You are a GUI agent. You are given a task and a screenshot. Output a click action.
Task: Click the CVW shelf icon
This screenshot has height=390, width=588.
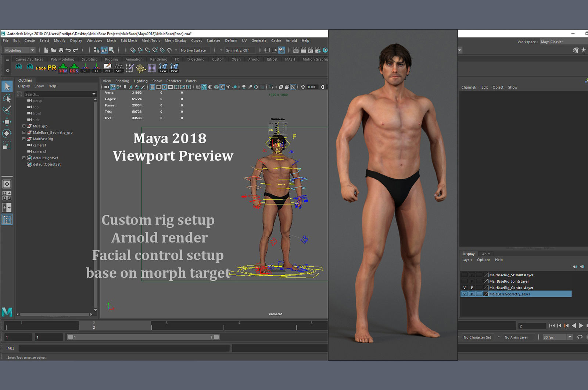coord(163,68)
